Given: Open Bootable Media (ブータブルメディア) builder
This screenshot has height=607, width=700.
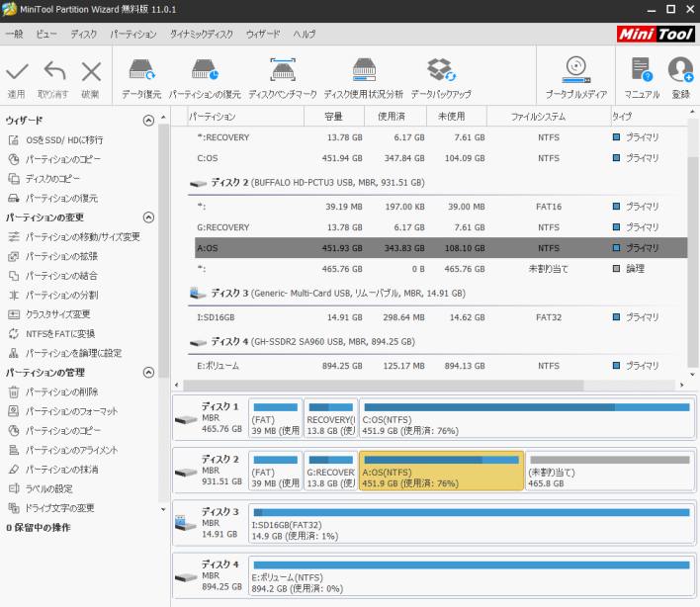Looking at the screenshot, I should click(x=576, y=78).
